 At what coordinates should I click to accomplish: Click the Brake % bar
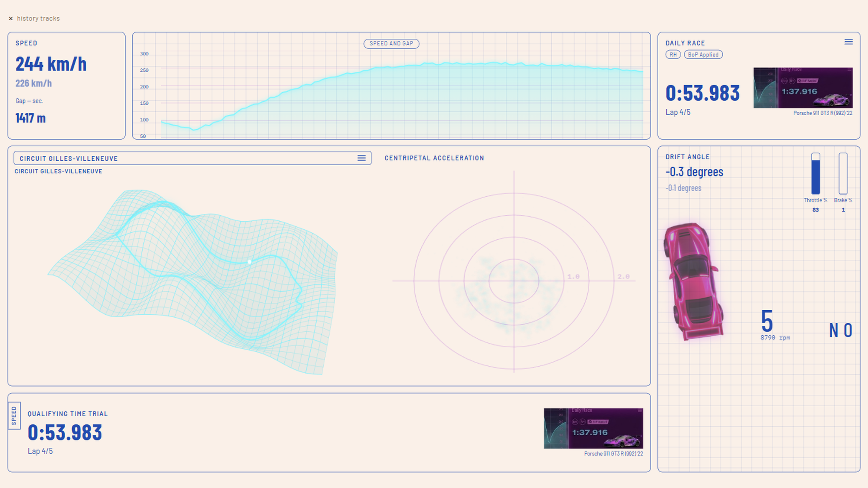coord(843,174)
